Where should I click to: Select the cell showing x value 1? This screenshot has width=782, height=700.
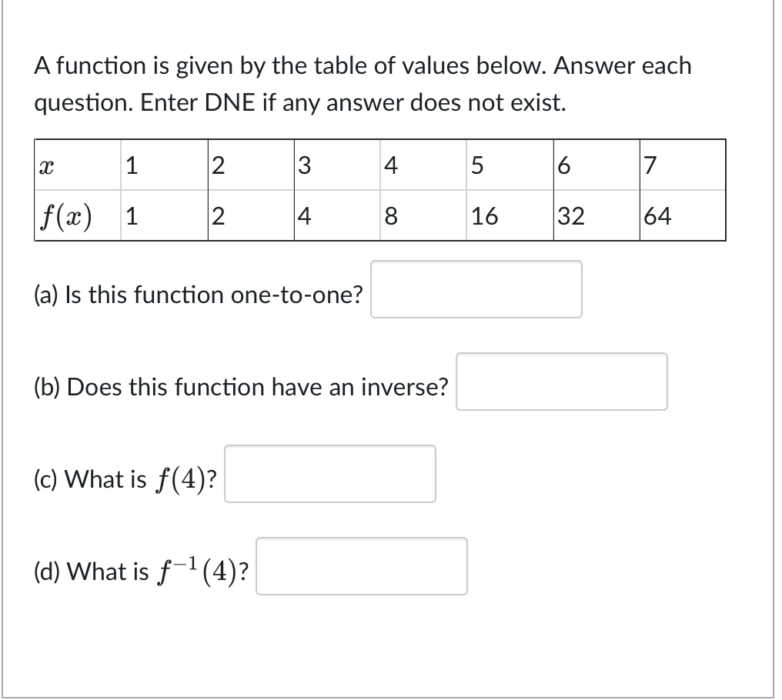pyautogui.click(x=162, y=165)
